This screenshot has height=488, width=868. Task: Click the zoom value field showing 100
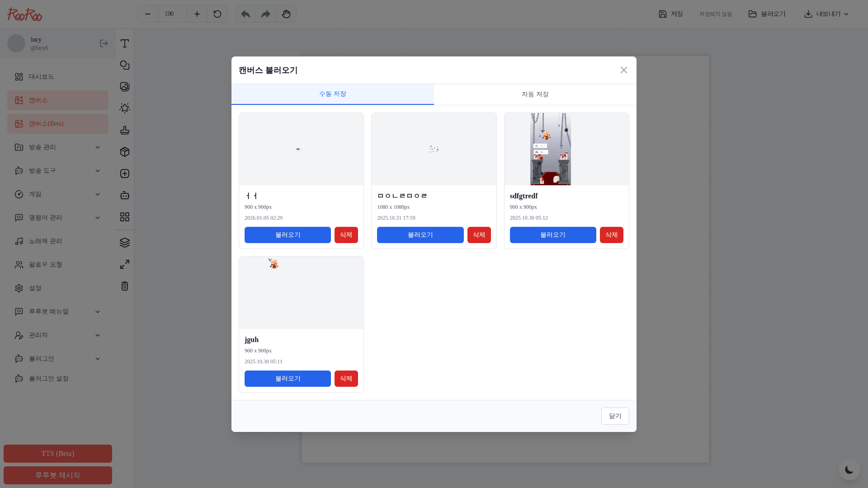pyautogui.click(x=172, y=14)
